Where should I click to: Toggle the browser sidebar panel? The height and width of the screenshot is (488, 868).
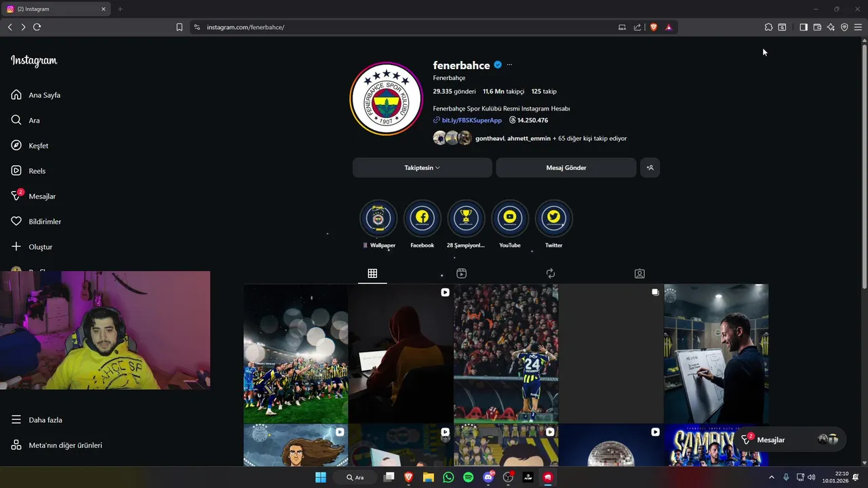804,27
